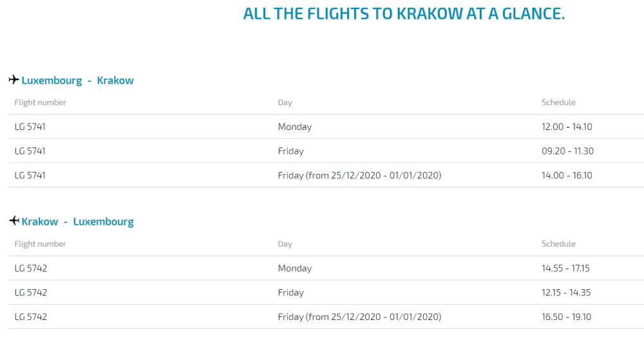Select the Schedule header in Krakow - Luxembourg table

tap(558, 243)
